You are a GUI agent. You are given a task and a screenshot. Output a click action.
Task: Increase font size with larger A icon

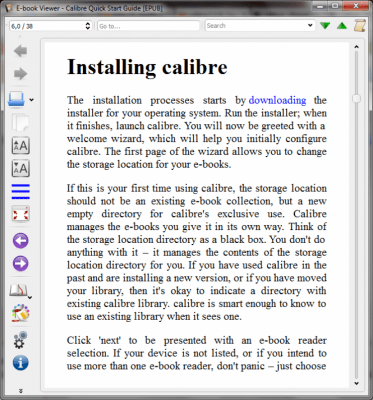pyautogui.click(x=21, y=145)
